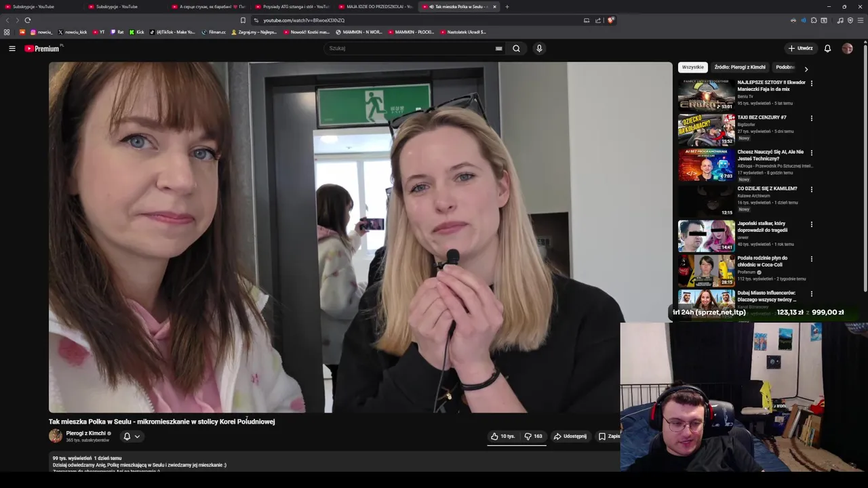Go to the YouTube Premium home logo
The image size is (868, 488).
pyautogui.click(x=43, y=48)
